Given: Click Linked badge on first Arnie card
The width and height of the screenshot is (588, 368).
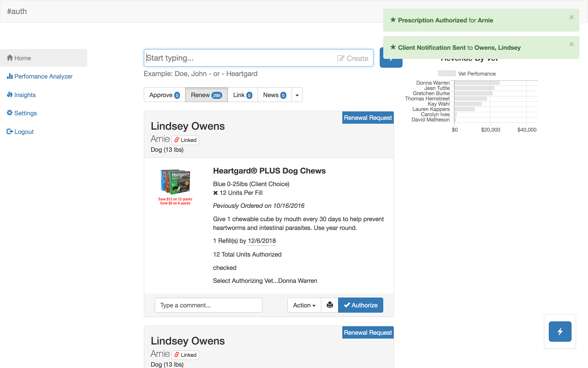Looking at the screenshot, I should pos(185,140).
